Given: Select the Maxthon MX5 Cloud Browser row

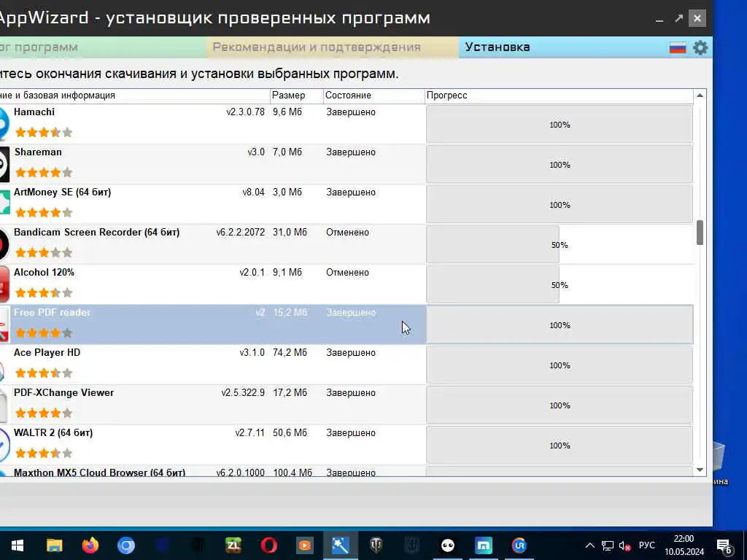Looking at the screenshot, I should pos(347,471).
